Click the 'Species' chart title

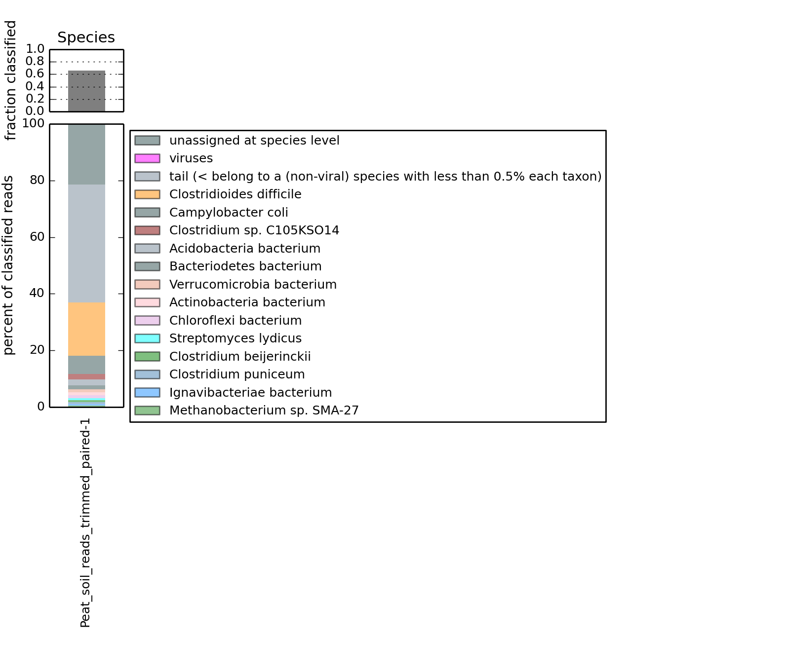[86, 37]
